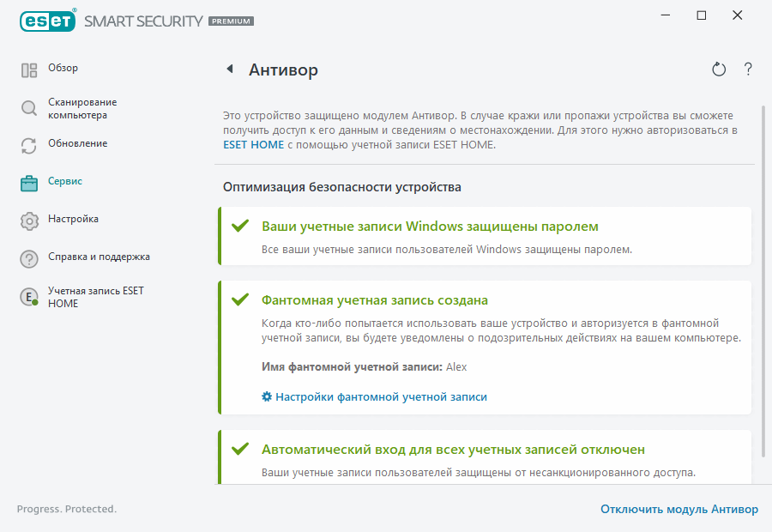Click the ESET logo in the window header

click(x=47, y=20)
